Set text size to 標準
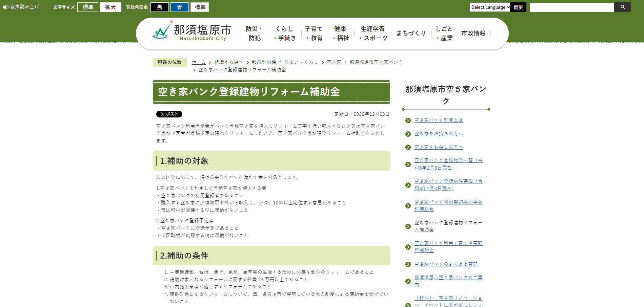 (x=88, y=7)
